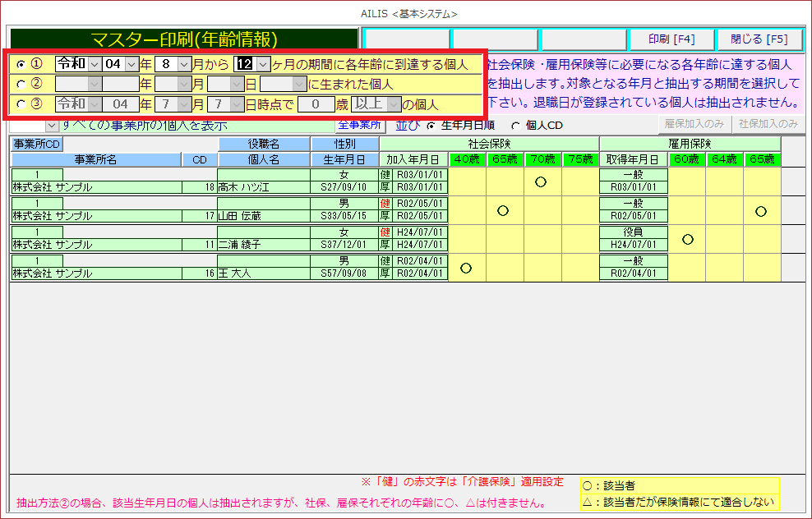Open the month 8 dropdown in row ①
812x519 pixels.
pos(184,64)
